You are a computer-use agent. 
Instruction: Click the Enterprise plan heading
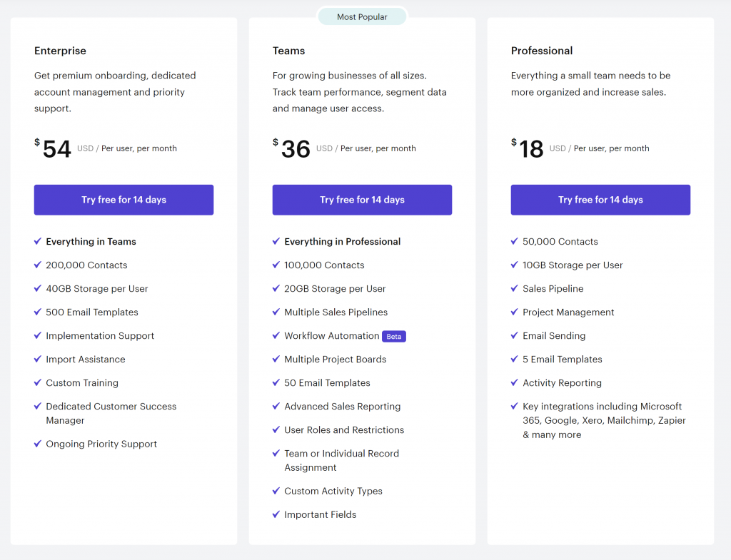pyautogui.click(x=60, y=51)
